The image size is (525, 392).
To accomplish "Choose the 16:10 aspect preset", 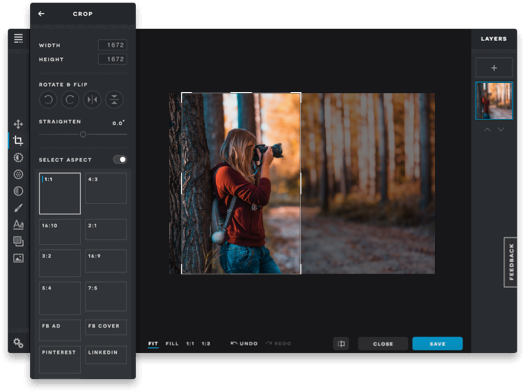I will 60,232.
